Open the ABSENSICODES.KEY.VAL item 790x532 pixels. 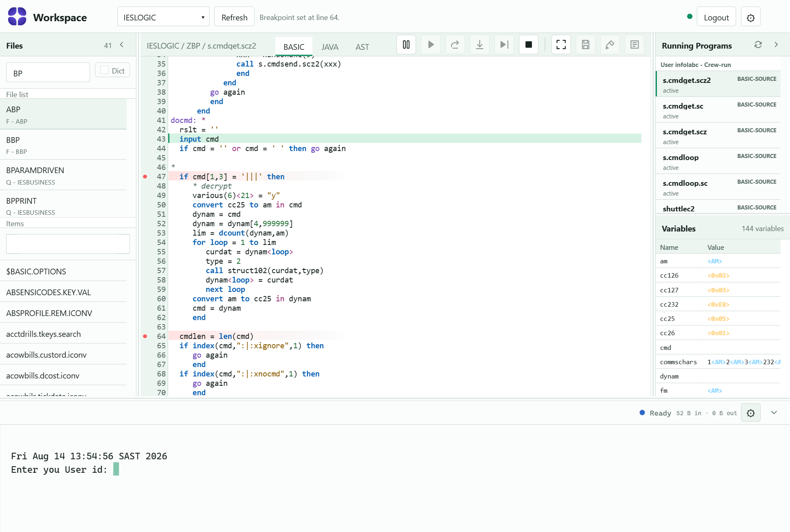tap(63, 292)
